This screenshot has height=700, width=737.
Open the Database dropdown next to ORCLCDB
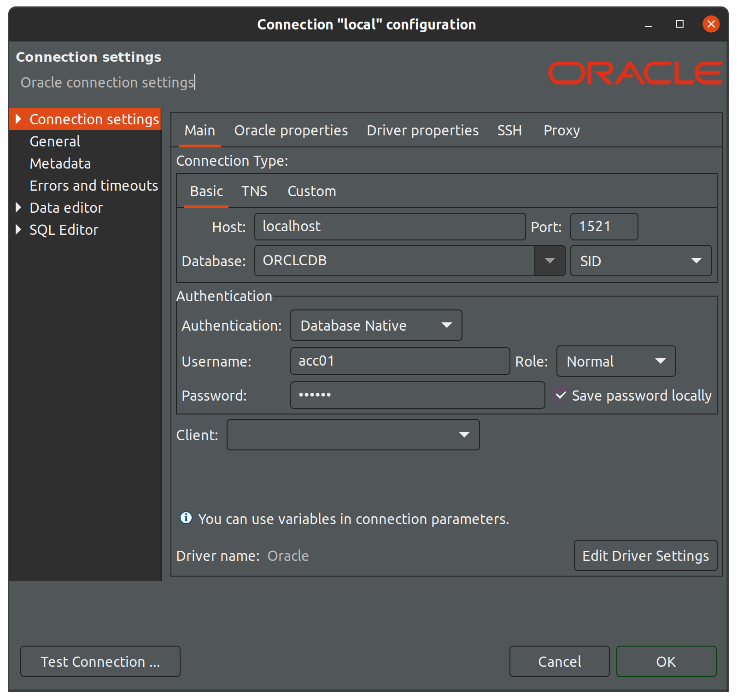pos(550,261)
